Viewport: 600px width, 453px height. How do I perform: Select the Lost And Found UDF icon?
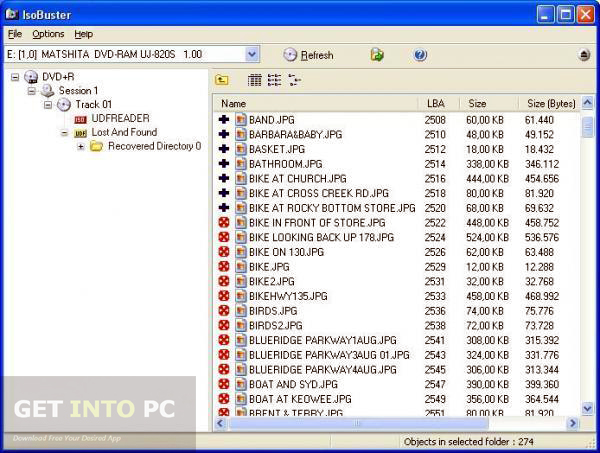(x=80, y=133)
